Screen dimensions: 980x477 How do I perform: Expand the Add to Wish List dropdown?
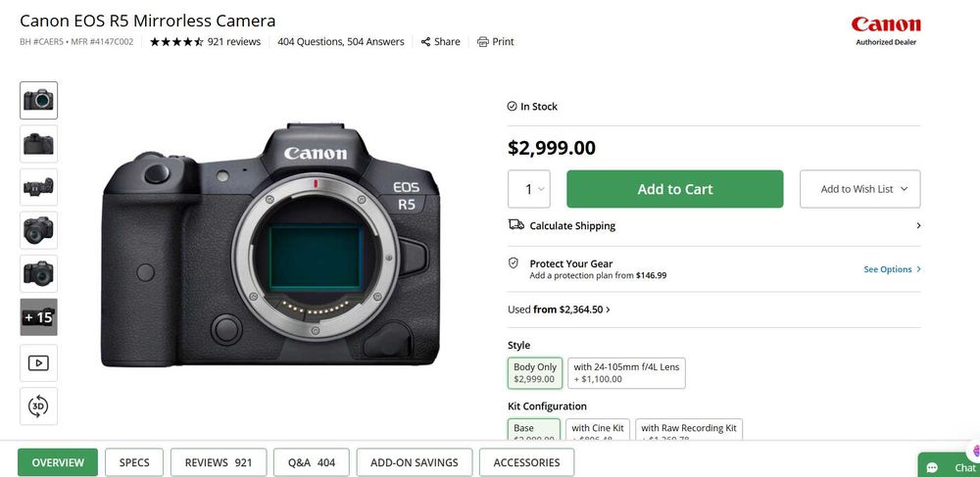point(859,189)
